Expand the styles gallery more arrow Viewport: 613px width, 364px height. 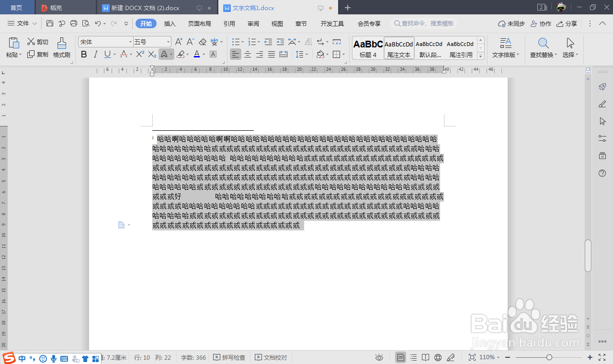481,56
